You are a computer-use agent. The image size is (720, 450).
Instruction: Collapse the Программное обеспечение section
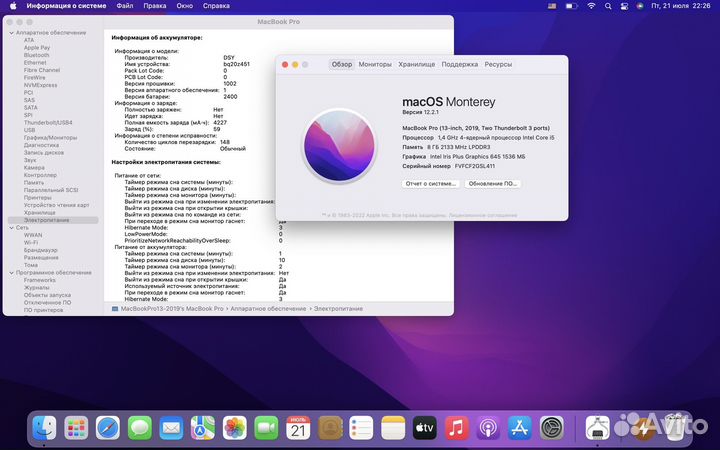click(11, 272)
